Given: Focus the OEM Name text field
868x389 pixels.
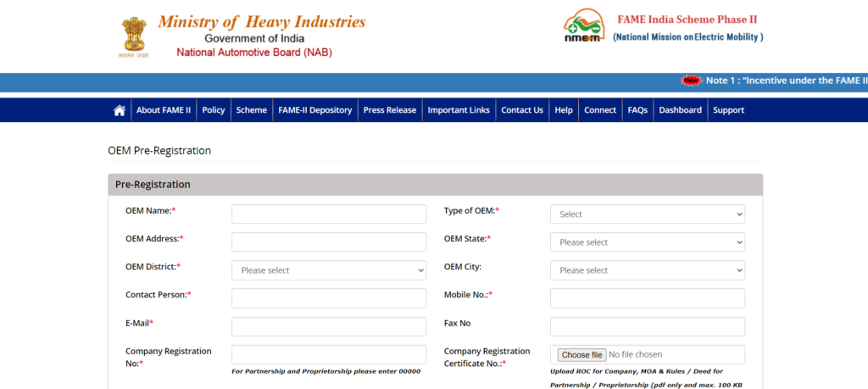Looking at the screenshot, I should [329, 214].
